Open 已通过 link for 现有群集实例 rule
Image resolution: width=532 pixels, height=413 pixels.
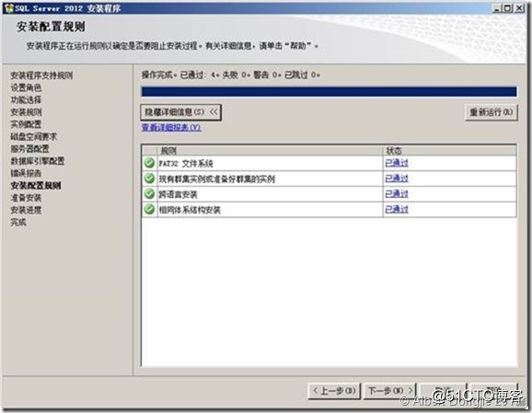pyautogui.click(x=397, y=178)
